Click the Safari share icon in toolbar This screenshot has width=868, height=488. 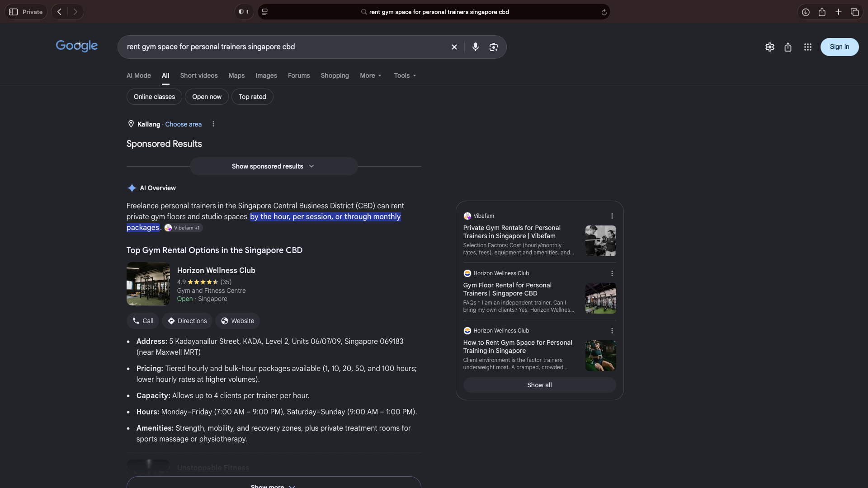pos(822,12)
